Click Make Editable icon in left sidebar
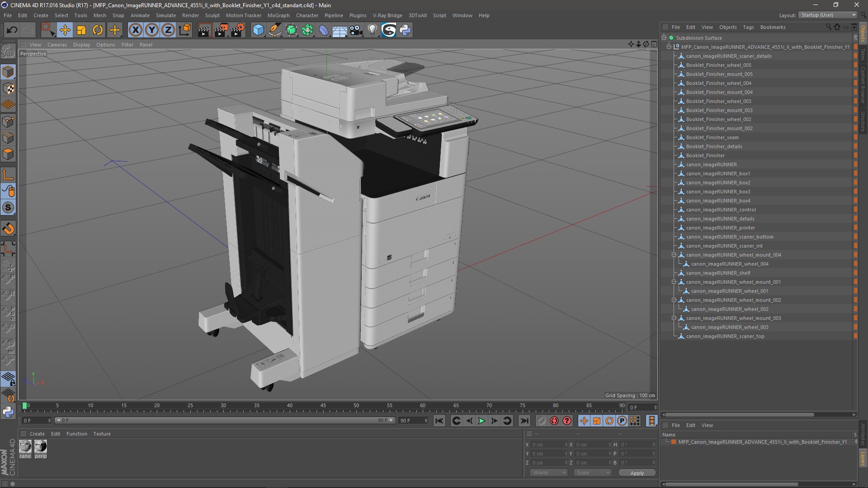The width and height of the screenshot is (868, 488). tap(8, 52)
